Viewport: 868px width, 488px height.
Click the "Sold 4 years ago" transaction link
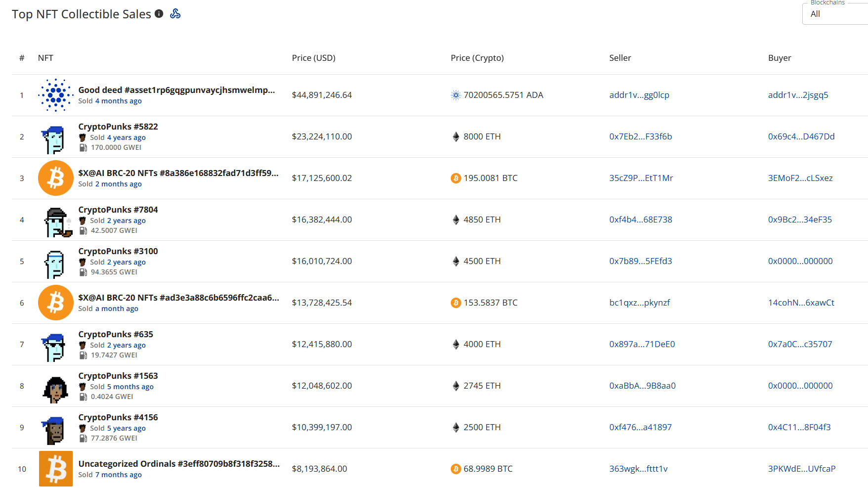(126, 137)
